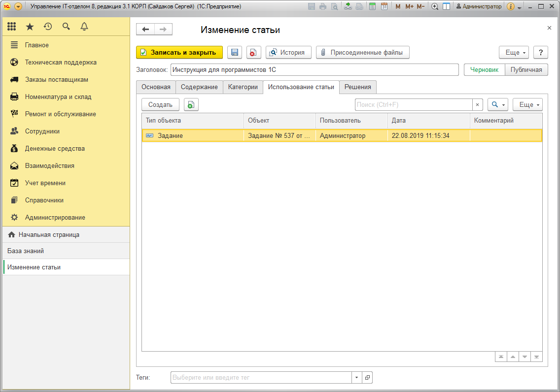Click the copy-create green plus icon
560x392 pixels.
point(191,104)
